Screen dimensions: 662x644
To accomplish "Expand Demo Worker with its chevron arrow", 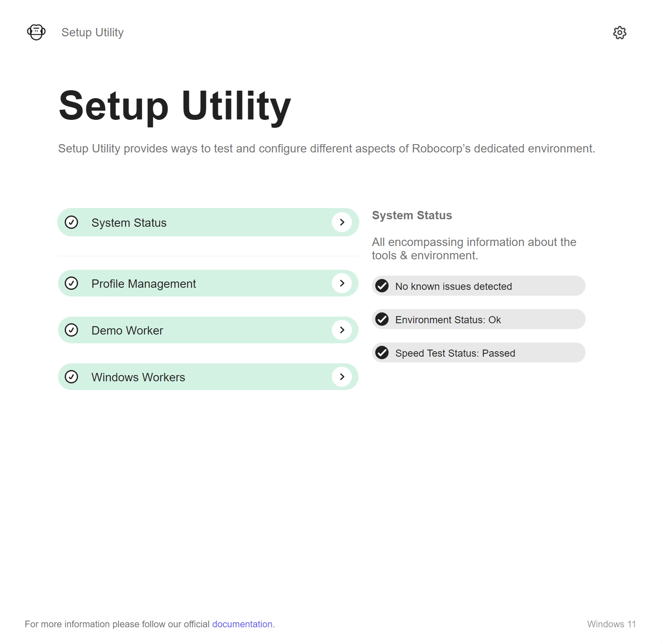I will tap(342, 330).
